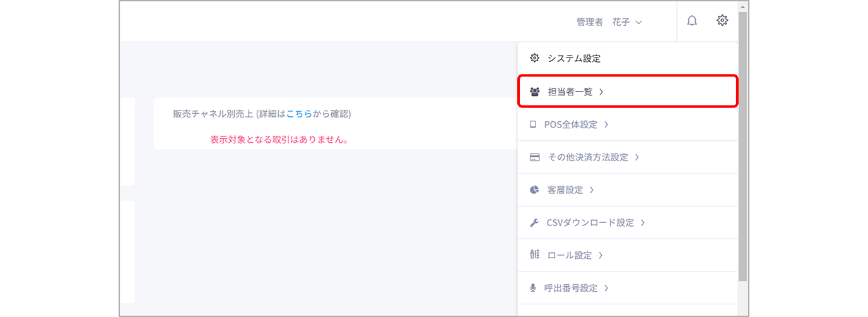868x317 pixels.
Task: Click the tablet icon beside POS全体設定
Action: (534, 124)
